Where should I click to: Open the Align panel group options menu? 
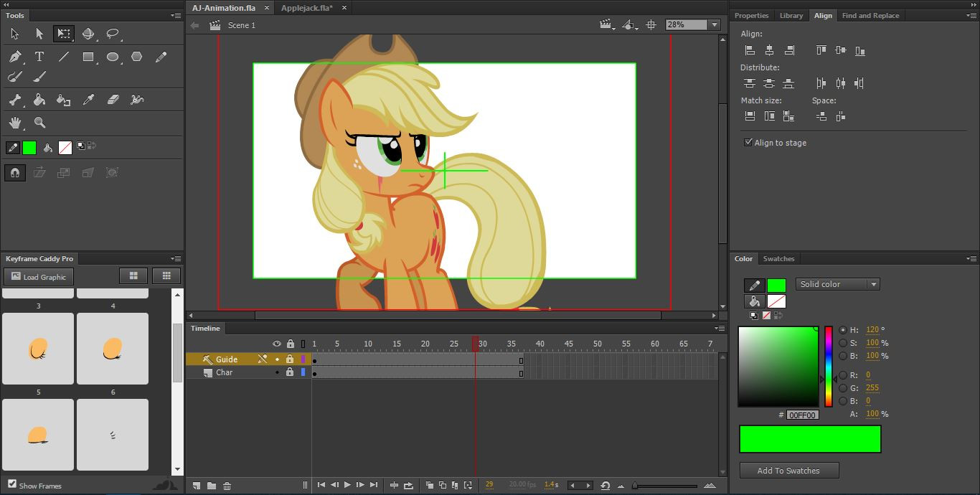[x=971, y=15]
